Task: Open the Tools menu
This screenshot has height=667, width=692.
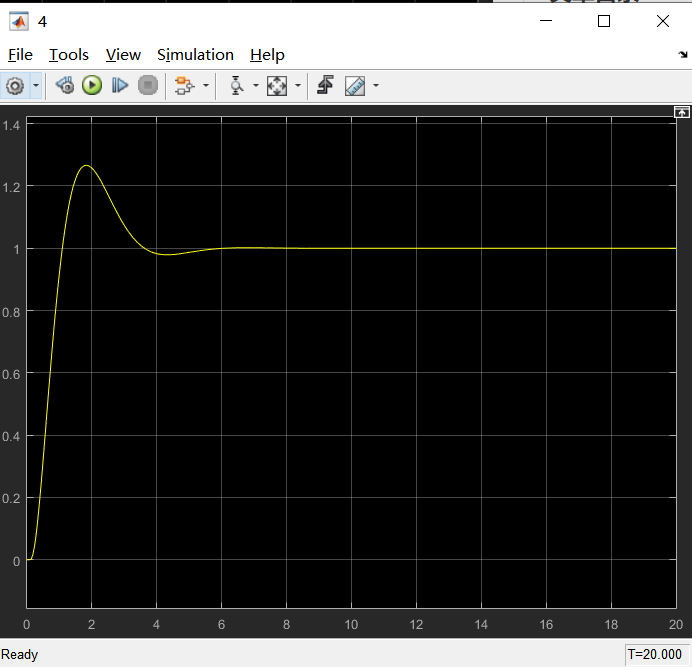Action: point(69,55)
